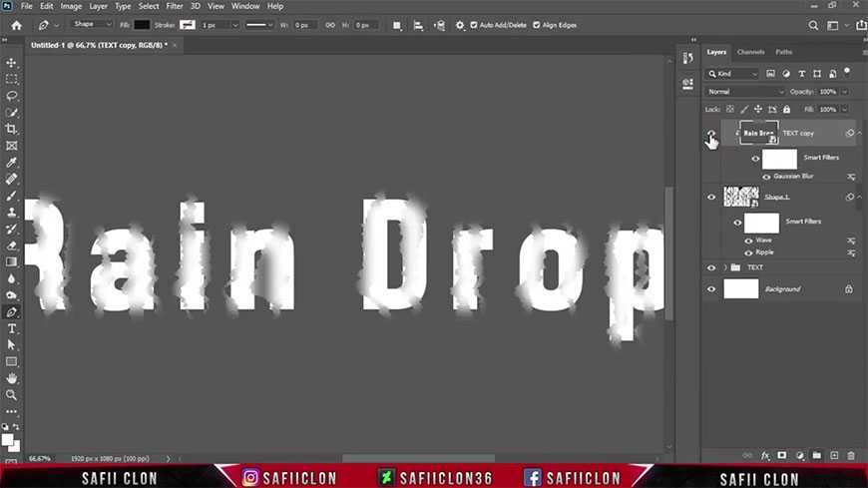Image resolution: width=868 pixels, height=488 pixels.
Task: Disable the Align Edges checkbox
Action: [x=537, y=24]
